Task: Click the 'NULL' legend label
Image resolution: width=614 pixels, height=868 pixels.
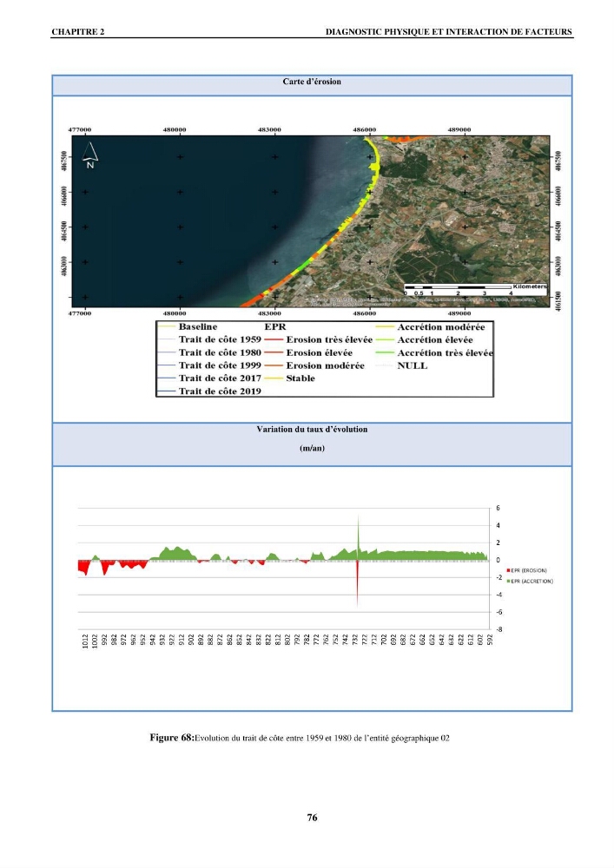Action: (x=413, y=366)
